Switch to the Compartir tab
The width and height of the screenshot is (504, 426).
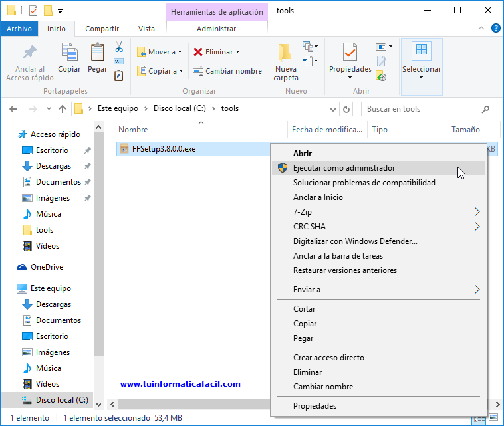[x=102, y=29]
